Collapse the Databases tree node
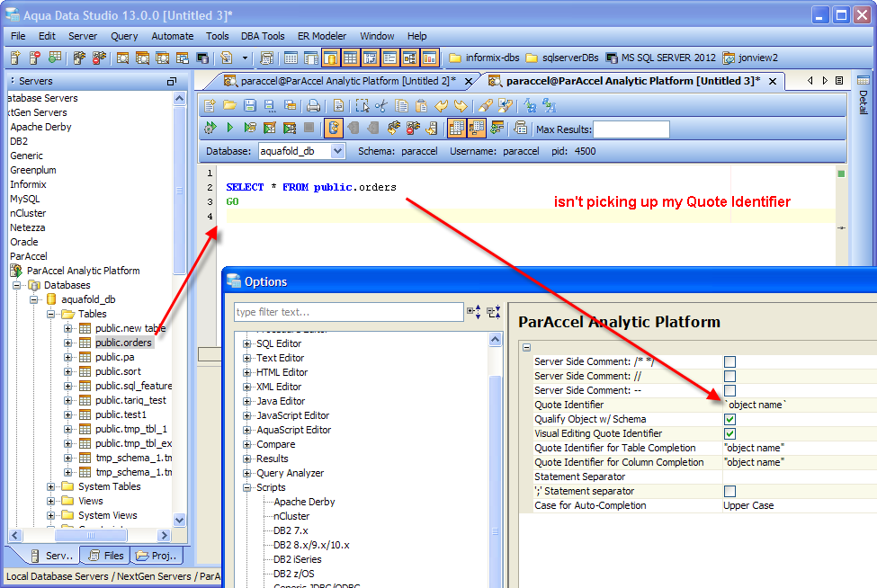Image resolution: width=877 pixels, height=588 pixels. tap(16, 285)
